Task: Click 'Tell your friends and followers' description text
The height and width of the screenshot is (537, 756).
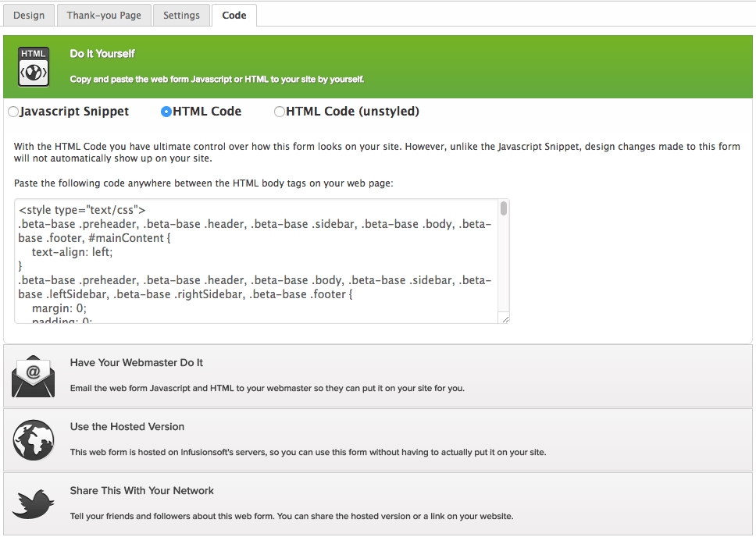Action: point(291,516)
